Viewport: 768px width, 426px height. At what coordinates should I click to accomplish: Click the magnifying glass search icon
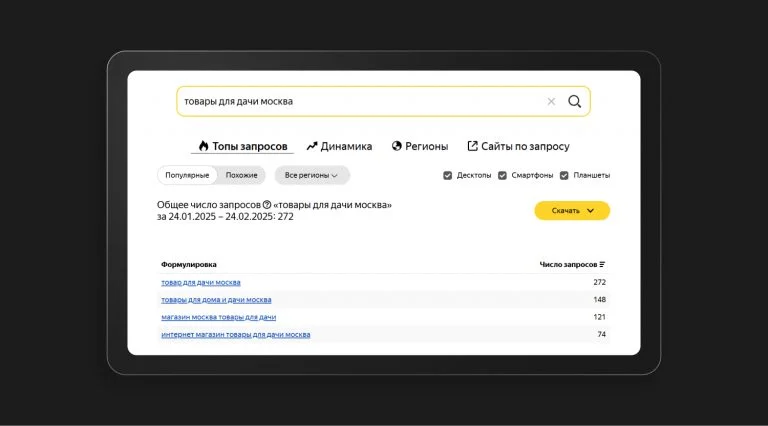tap(575, 101)
